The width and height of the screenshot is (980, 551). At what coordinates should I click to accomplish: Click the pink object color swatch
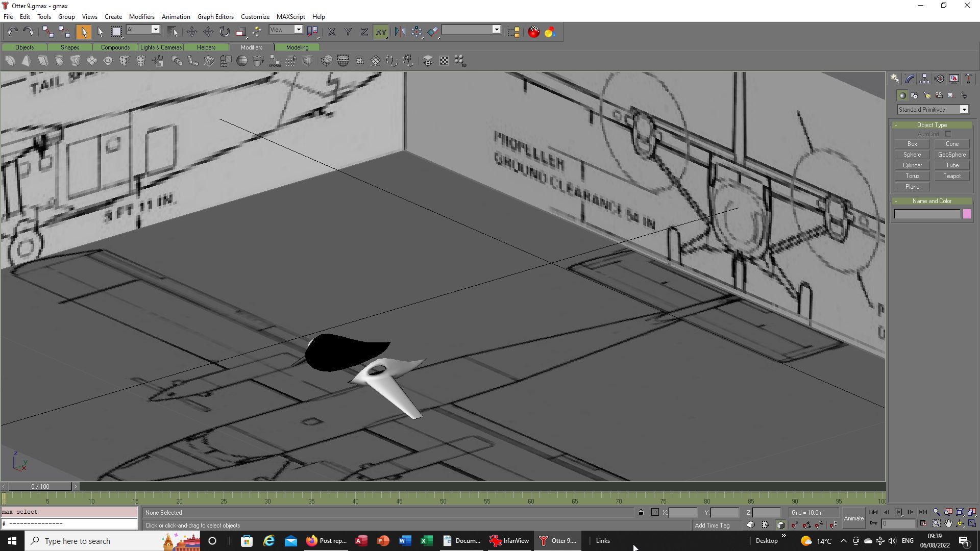coord(966,214)
